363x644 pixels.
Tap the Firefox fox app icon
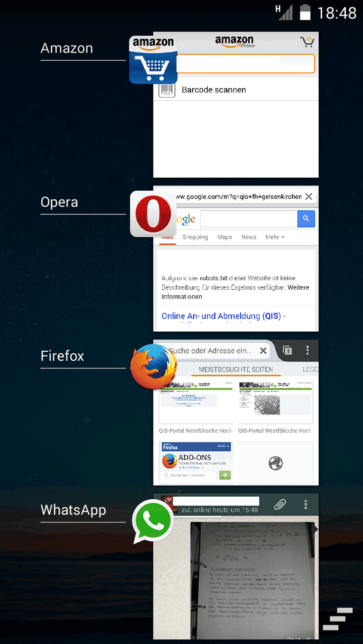153,367
